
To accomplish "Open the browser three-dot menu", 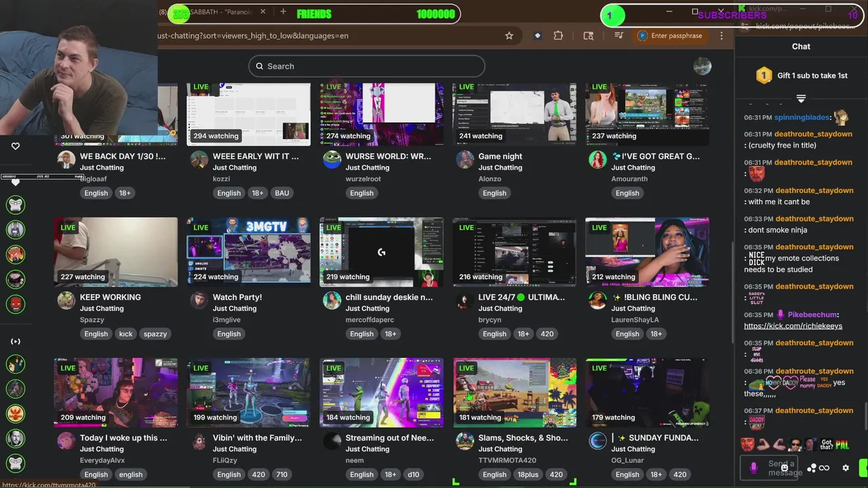I will [722, 36].
